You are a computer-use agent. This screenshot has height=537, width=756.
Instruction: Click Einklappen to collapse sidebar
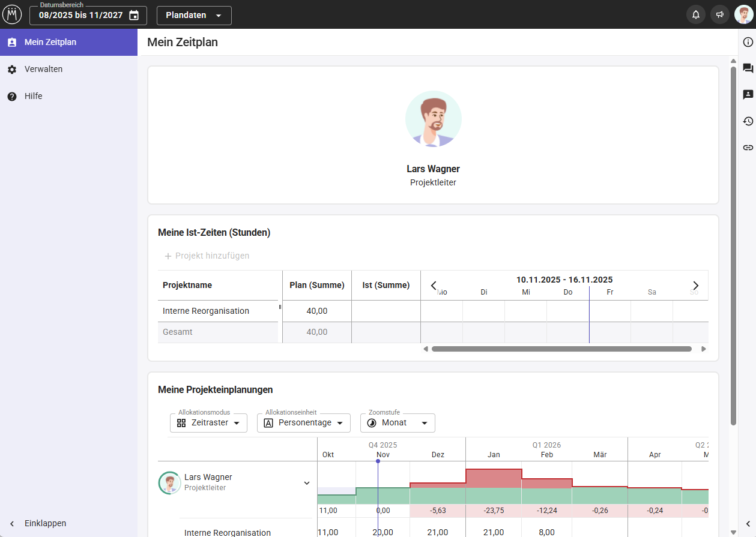[x=45, y=523]
